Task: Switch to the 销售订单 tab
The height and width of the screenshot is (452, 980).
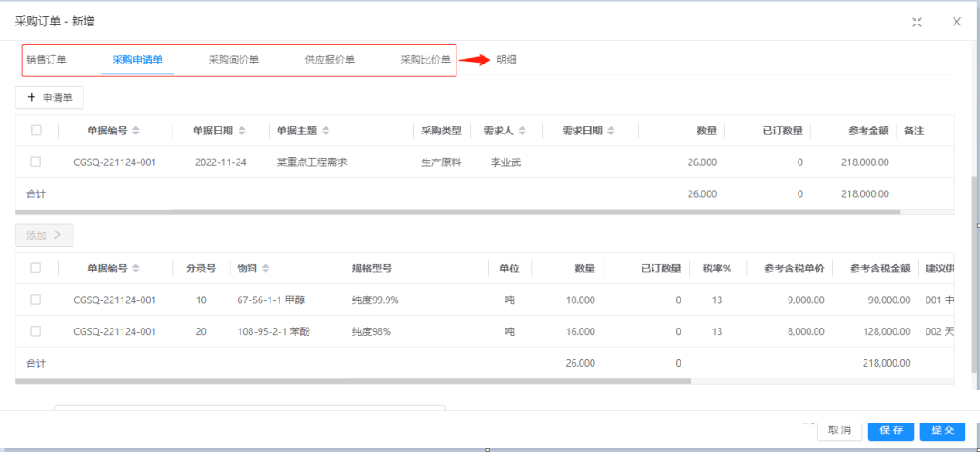Action: coord(46,60)
